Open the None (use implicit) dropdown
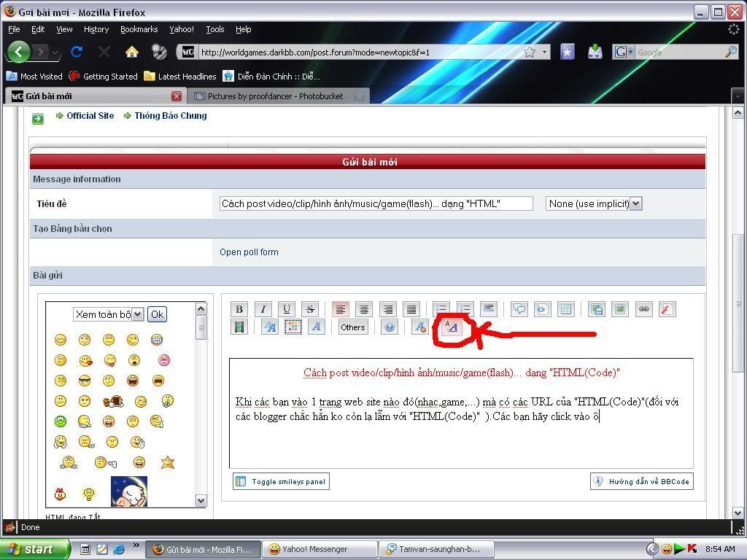747x560 pixels. click(x=594, y=204)
